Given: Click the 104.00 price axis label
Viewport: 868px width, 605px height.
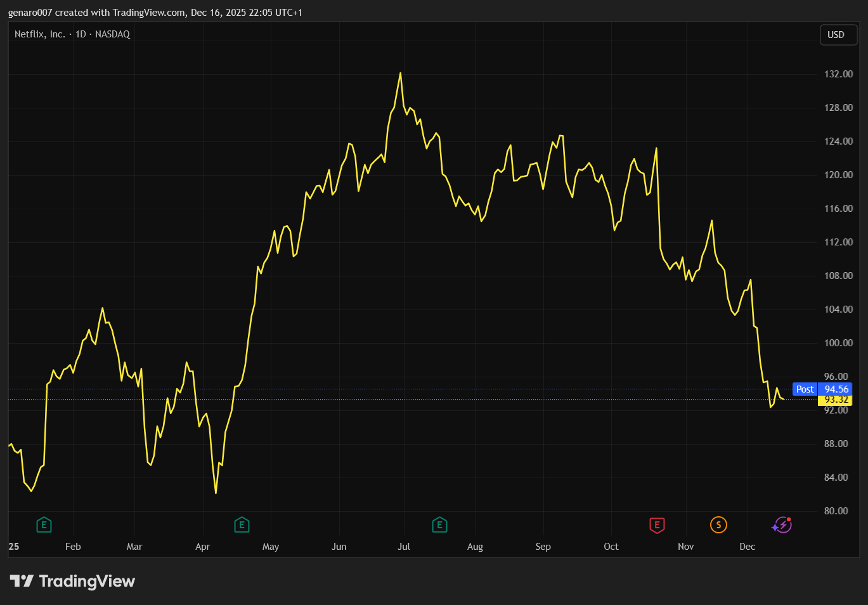Looking at the screenshot, I should coord(838,309).
